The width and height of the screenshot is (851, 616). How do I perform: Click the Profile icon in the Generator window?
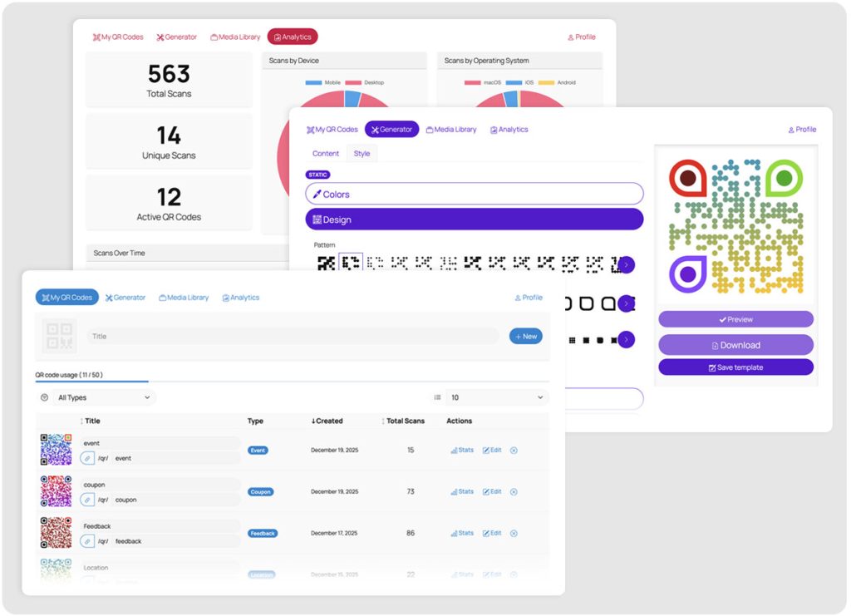(x=791, y=130)
